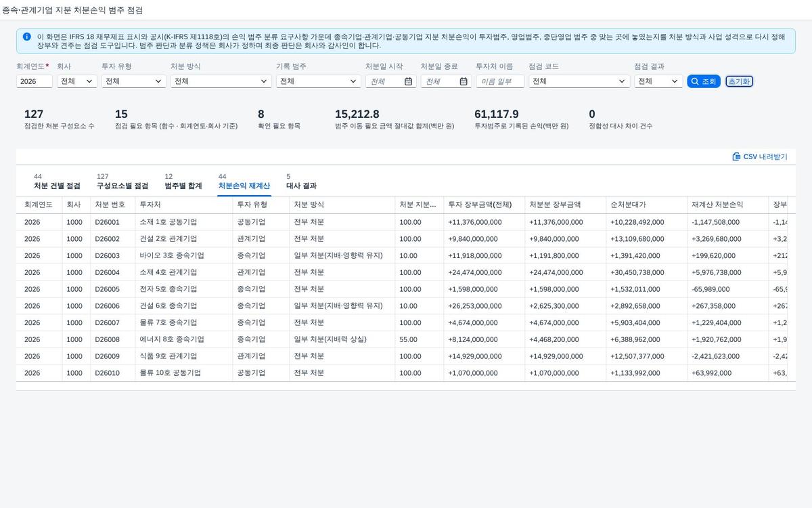Click the +10,228,492,000 net proceeds cell
Image resolution: width=812 pixels, height=508 pixels.
point(646,222)
